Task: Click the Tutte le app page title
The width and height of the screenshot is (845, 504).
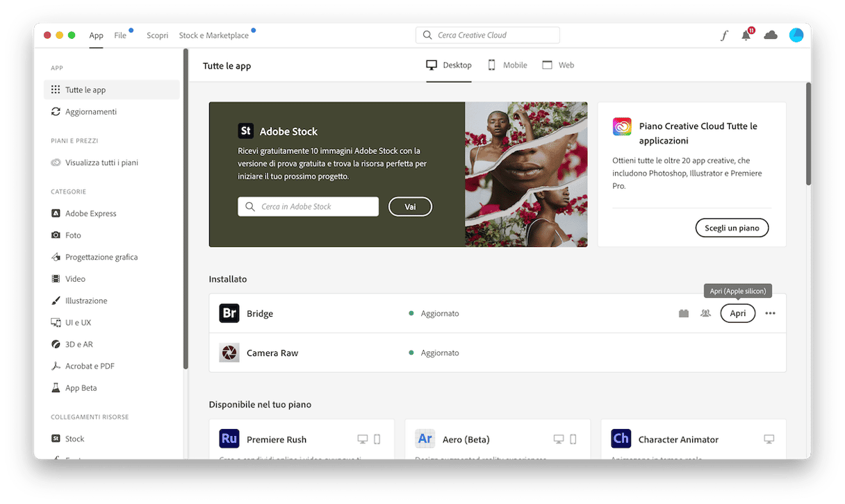Action: (227, 66)
